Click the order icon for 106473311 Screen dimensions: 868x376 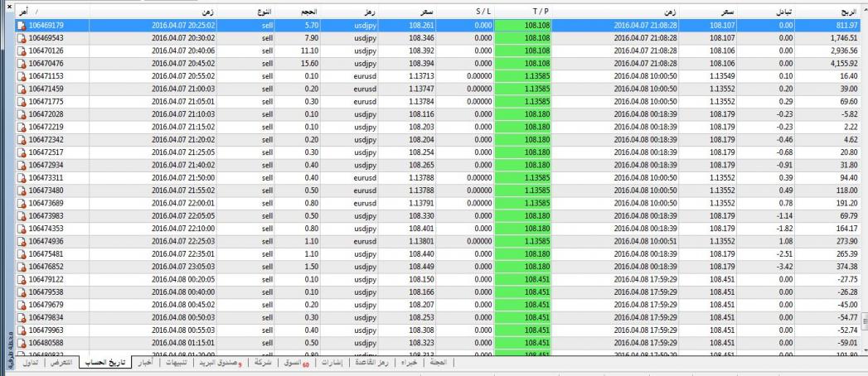22,178
